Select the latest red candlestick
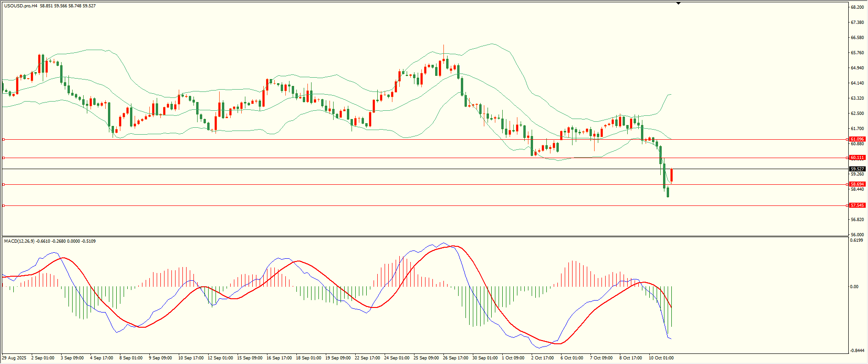The image size is (868, 364). (671, 175)
